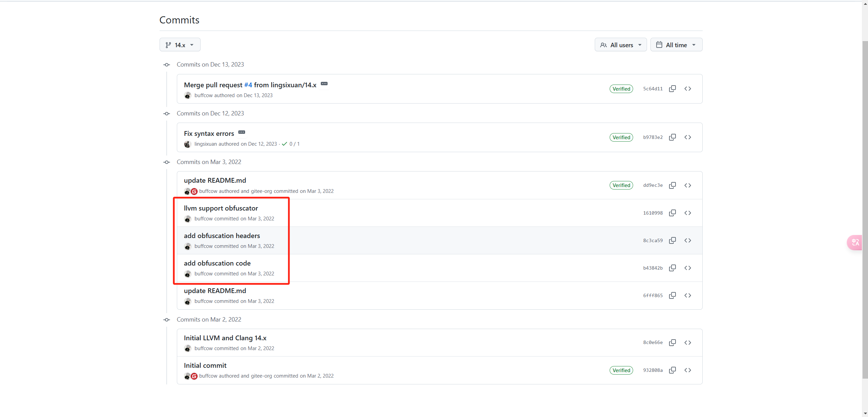The height and width of the screenshot is (417, 868).
Task: Browse repository at commit 932808a
Action: [687, 370]
